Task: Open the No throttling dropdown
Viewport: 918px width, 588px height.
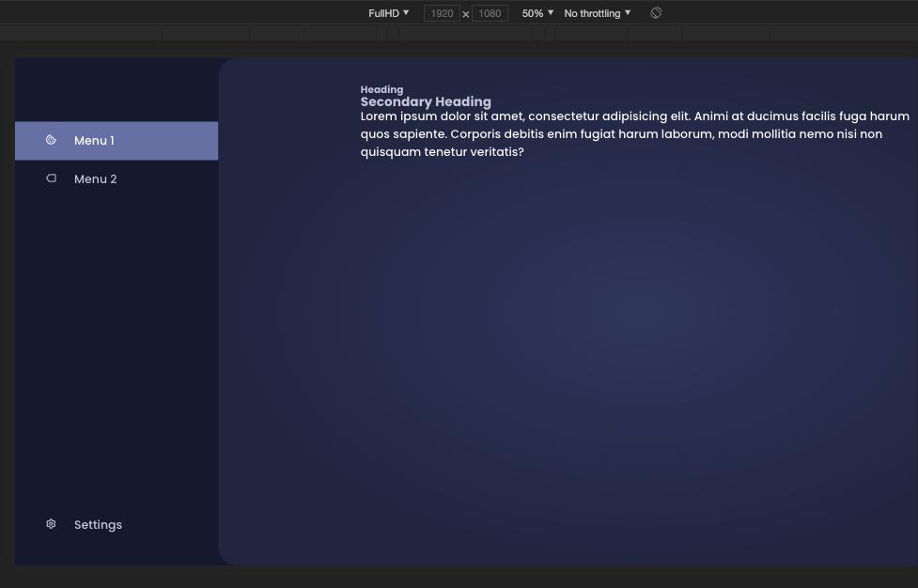Action: coord(597,13)
